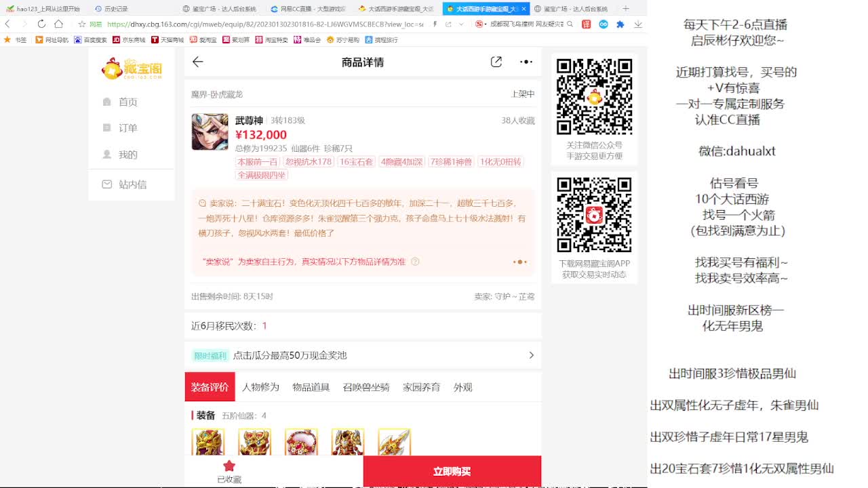The height and width of the screenshot is (488, 868).
Task: Select the 全满极限四坐 tag
Action: click(x=262, y=175)
